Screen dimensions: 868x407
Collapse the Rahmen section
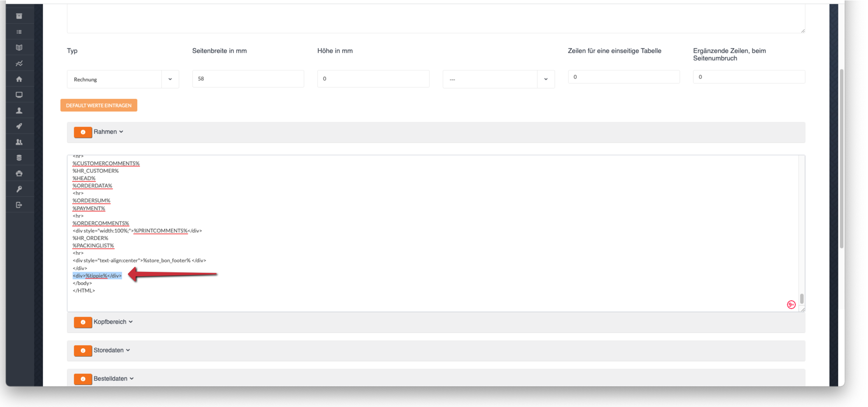click(108, 132)
